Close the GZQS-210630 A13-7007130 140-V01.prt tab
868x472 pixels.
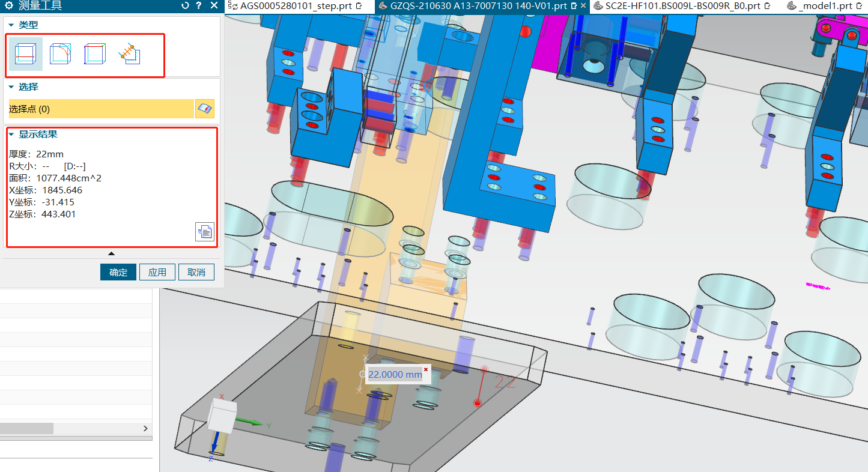583,6
